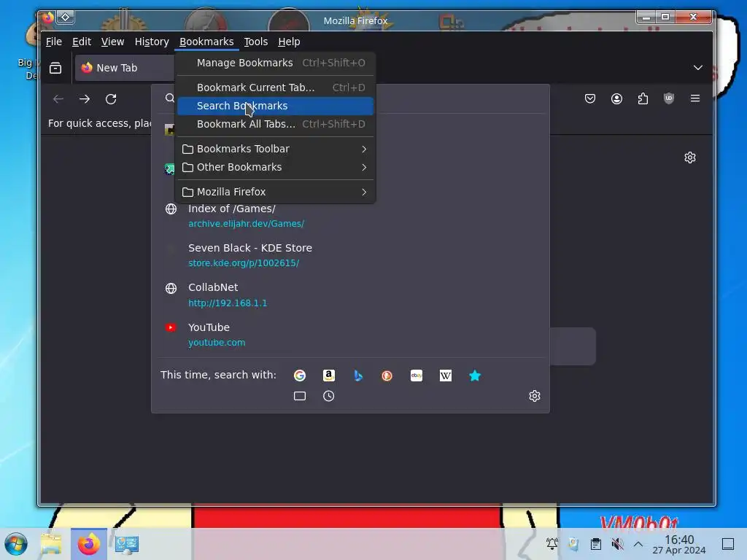The image size is (747, 560).
Task: Search bookmarks using star icon
Action: click(474, 376)
